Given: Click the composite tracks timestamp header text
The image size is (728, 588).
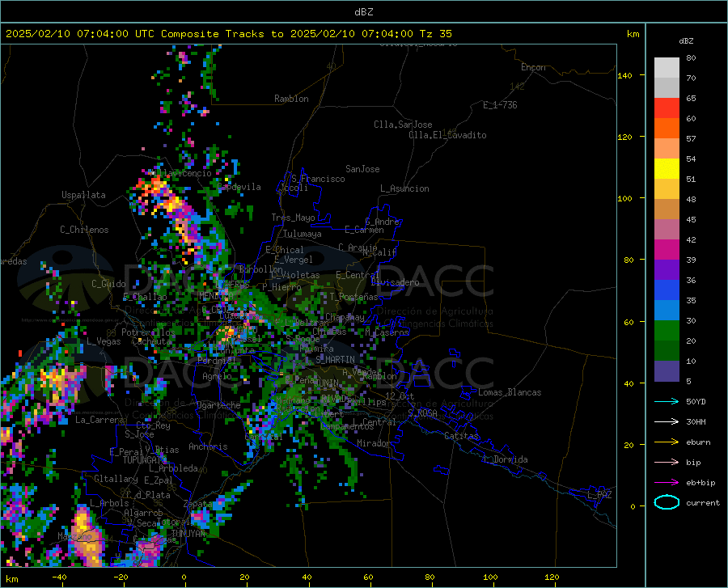Looking at the screenshot, I should (228, 33).
